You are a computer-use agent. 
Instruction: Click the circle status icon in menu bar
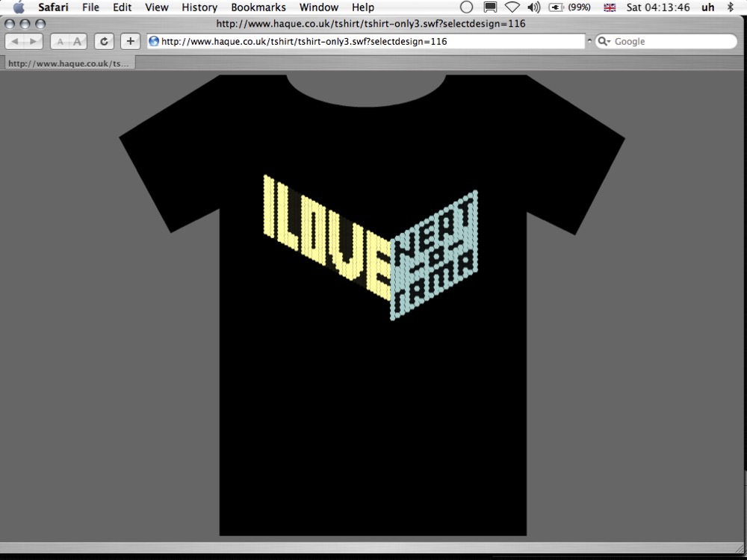point(467,7)
